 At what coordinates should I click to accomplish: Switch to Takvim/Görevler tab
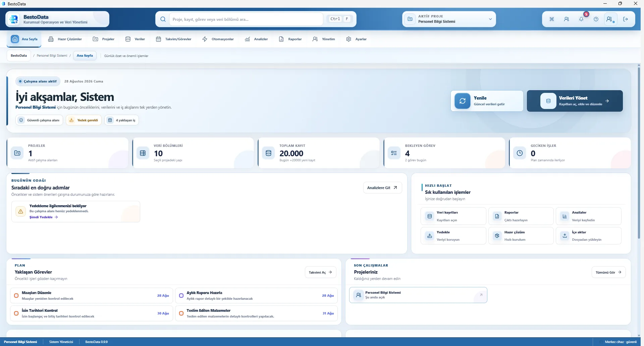(174, 39)
